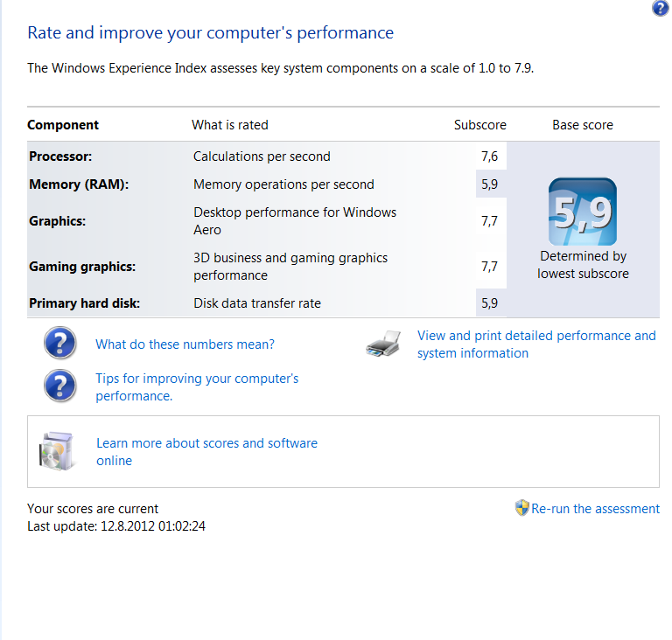Click the Processor subscore value 7,6
This screenshot has width=672, height=640.
(x=489, y=157)
